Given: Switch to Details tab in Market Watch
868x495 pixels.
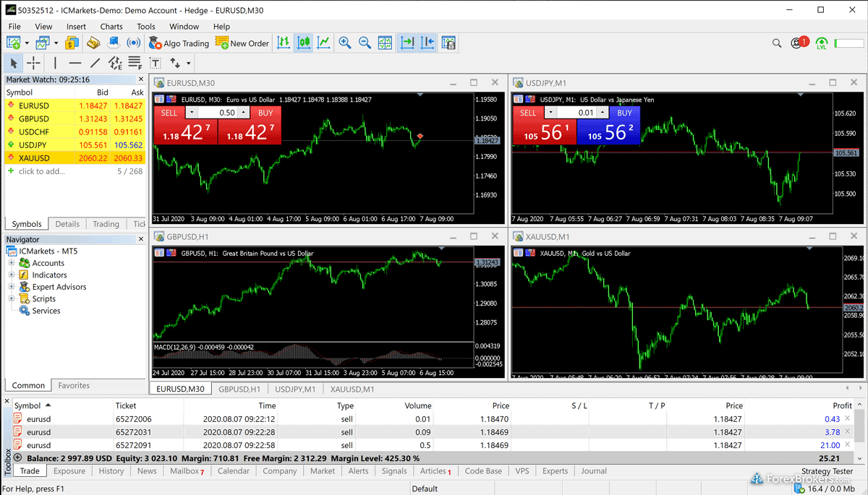Looking at the screenshot, I should [x=67, y=224].
